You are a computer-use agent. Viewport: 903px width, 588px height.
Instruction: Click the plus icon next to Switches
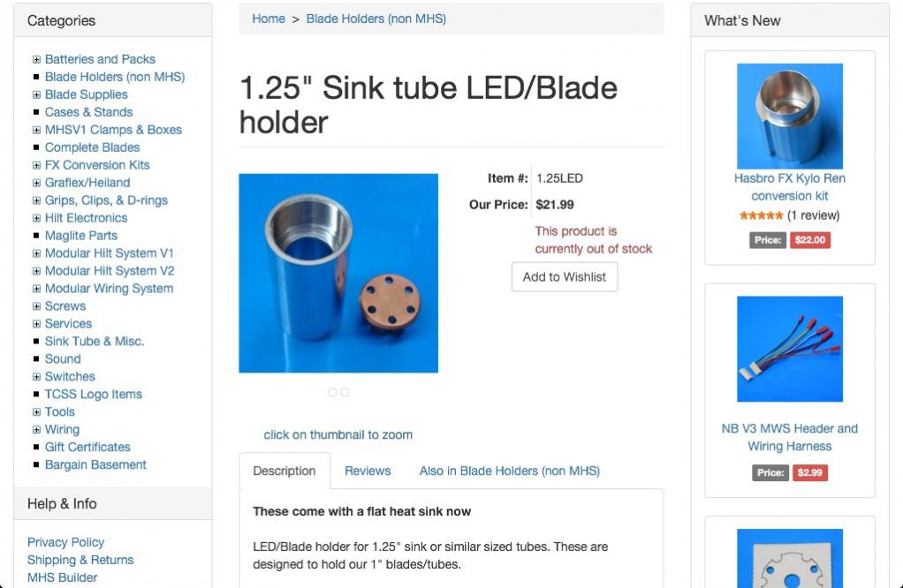[x=36, y=378]
